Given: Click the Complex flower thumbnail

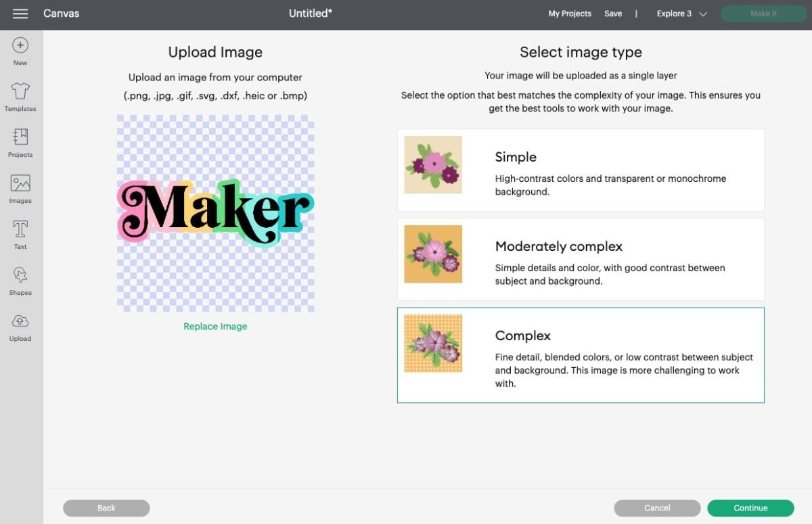Looking at the screenshot, I should 433,343.
